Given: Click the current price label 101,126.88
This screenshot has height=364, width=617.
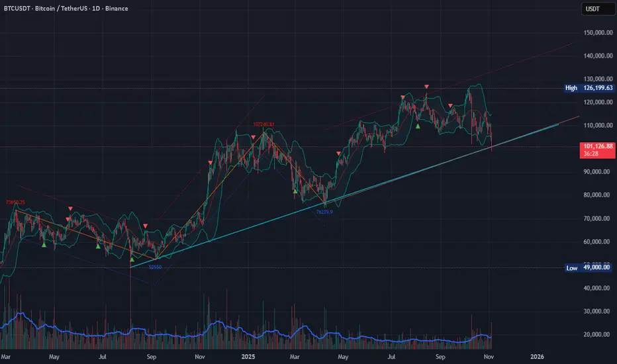Looking at the screenshot, I should coord(598,146).
